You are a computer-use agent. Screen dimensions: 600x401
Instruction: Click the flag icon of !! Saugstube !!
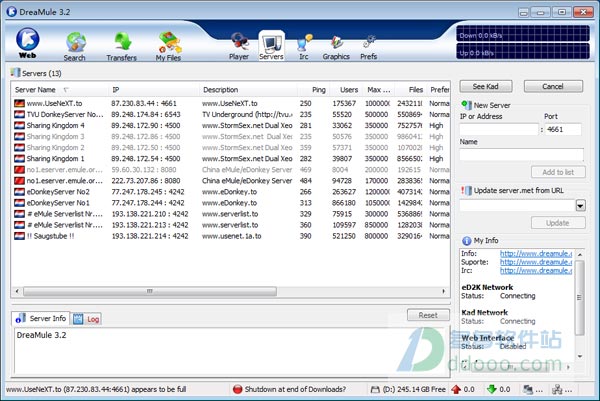(19, 236)
